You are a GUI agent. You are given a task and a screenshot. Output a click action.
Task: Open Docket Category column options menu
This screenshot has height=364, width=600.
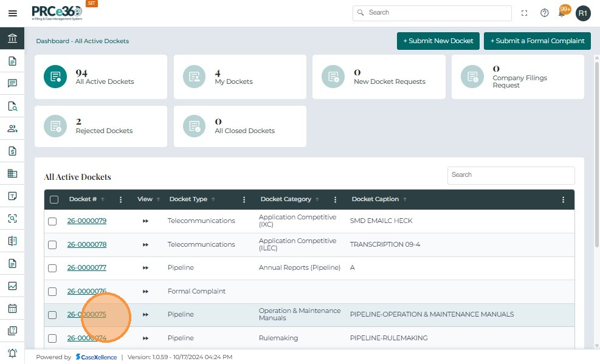336,199
